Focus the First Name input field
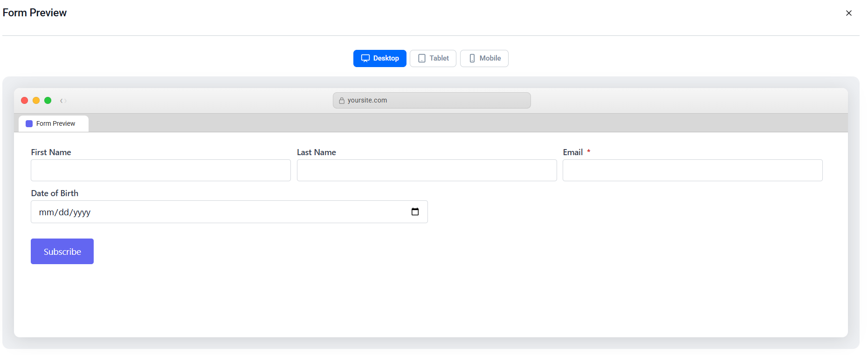868x355 pixels. click(x=161, y=171)
